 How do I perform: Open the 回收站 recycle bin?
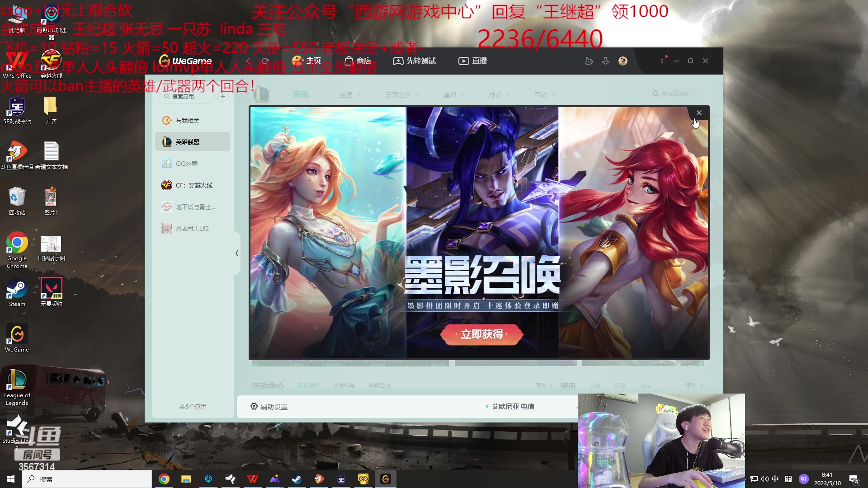pyautogui.click(x=17, y=202)
